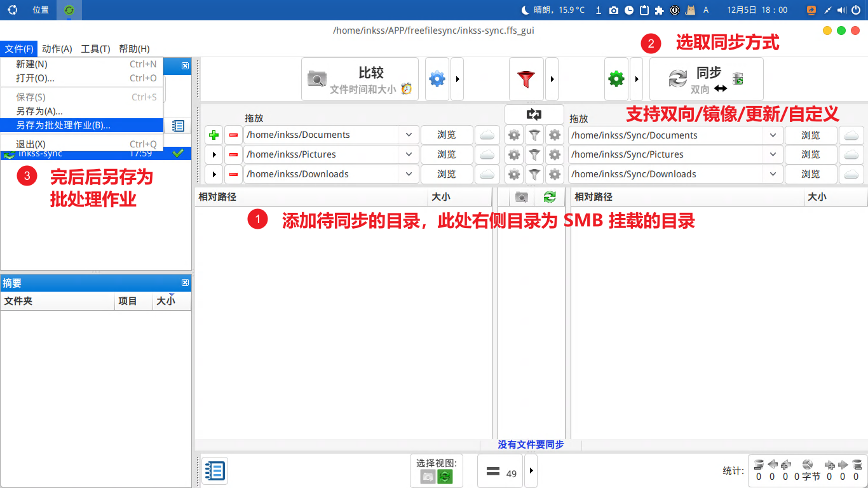The height and width of the screenshot is (488, 868).
Task: Click the arrow button on Pictures row
Action: [214, 154]
